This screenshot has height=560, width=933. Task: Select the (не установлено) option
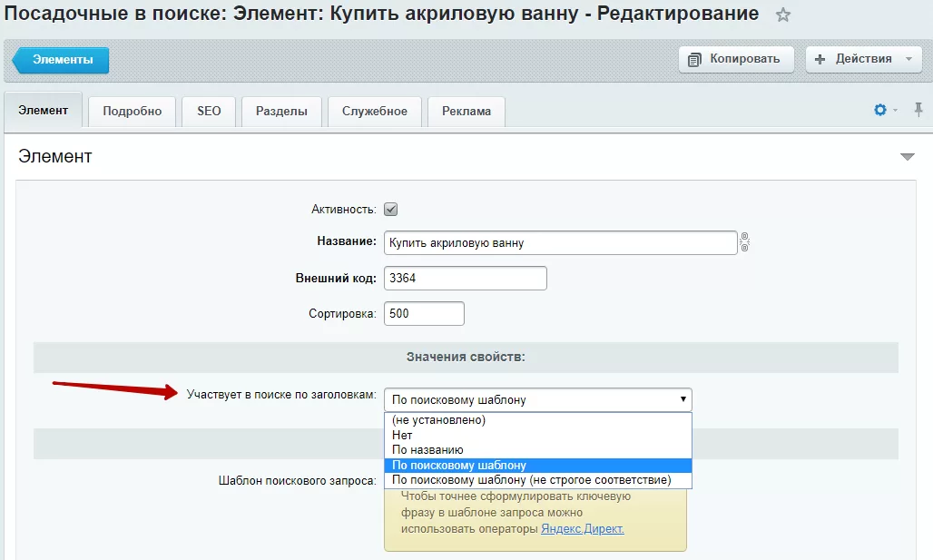(538, 420)
